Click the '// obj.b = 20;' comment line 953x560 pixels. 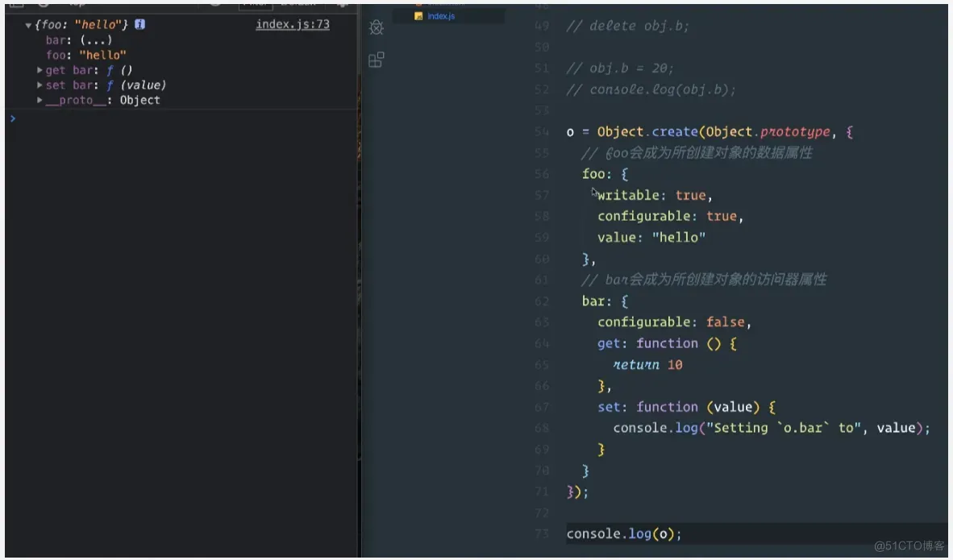tap(620, 68)
